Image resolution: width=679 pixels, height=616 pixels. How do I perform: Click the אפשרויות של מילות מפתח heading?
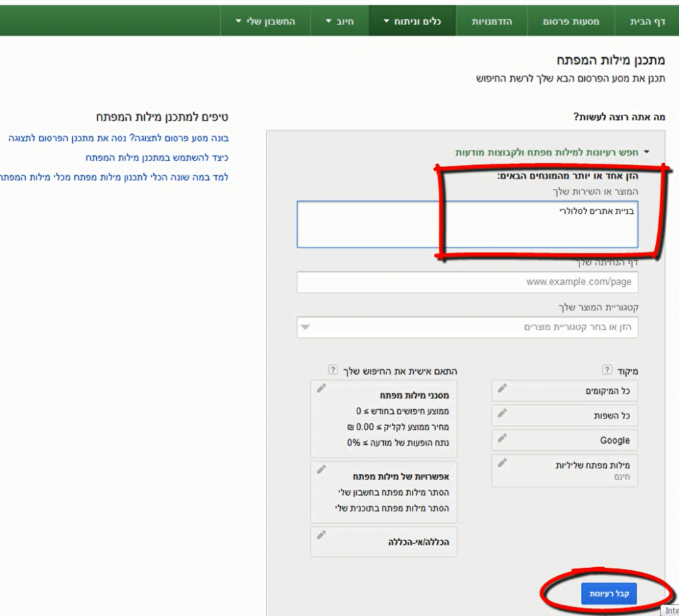401,477
